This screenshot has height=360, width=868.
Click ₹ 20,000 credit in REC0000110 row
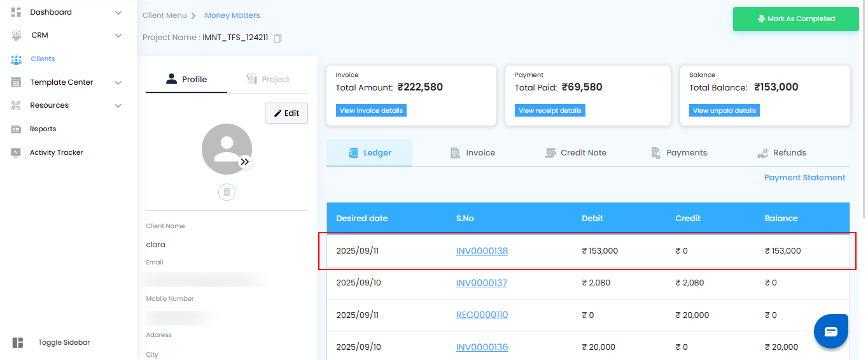tap(692, 315)
